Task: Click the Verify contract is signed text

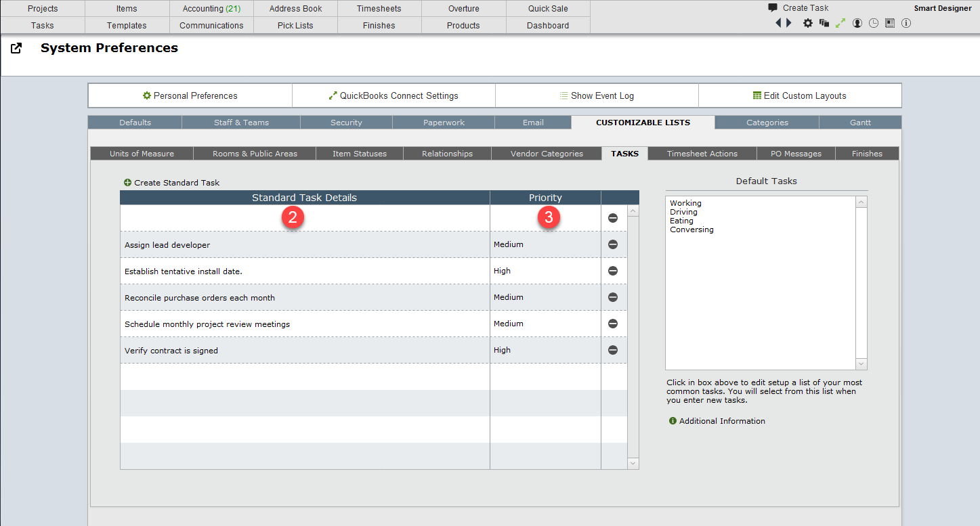Action: point(171,351)
